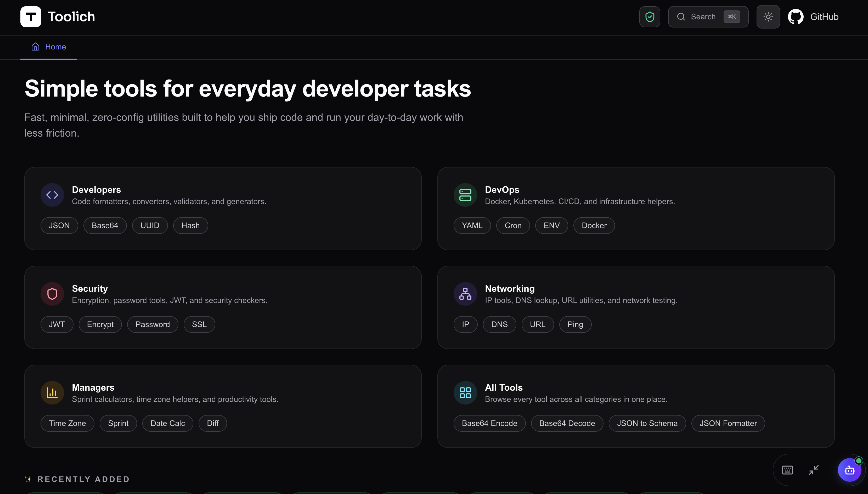The height and width of the screenshot is (494, 868).
Task: Click the GitHub octocat icon
Action: 796,17
